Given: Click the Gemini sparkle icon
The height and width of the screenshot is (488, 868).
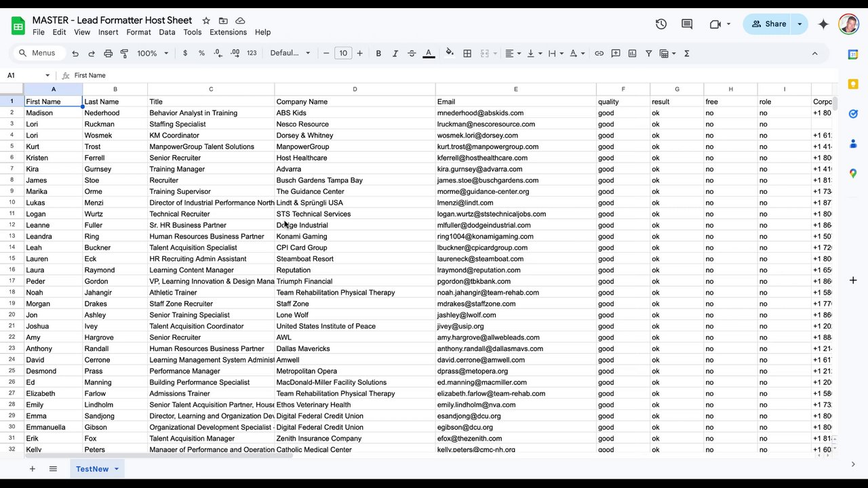Looking at the screenshot, I should (x=823, y=24).
